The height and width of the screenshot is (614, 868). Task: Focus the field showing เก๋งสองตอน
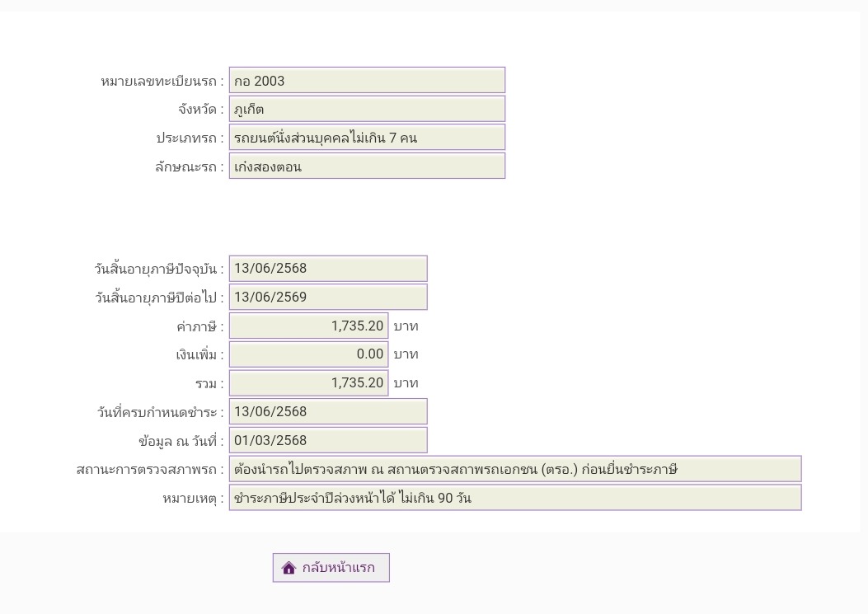tap(366, 166)
